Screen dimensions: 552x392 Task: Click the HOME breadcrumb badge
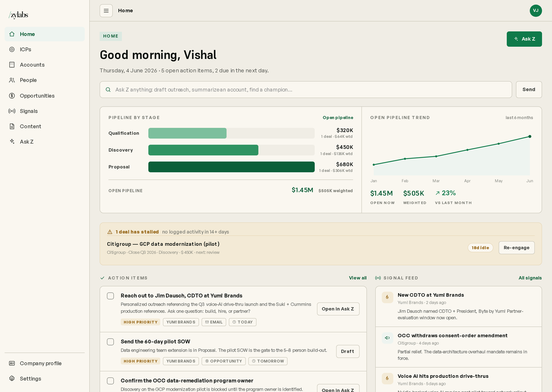click(111, 36)
